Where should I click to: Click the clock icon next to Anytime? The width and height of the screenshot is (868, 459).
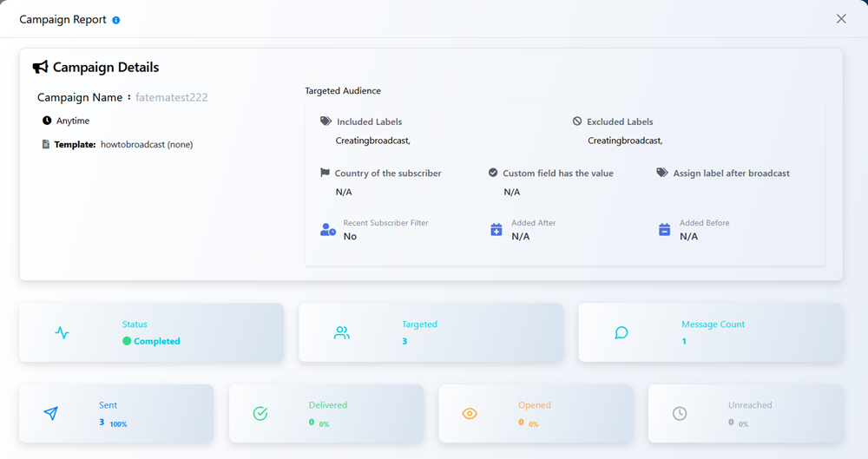click(47, 121)
